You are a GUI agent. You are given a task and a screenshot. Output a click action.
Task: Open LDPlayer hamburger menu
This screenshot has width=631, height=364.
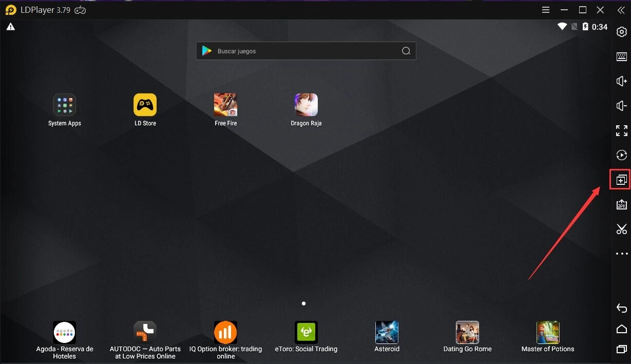546,10
